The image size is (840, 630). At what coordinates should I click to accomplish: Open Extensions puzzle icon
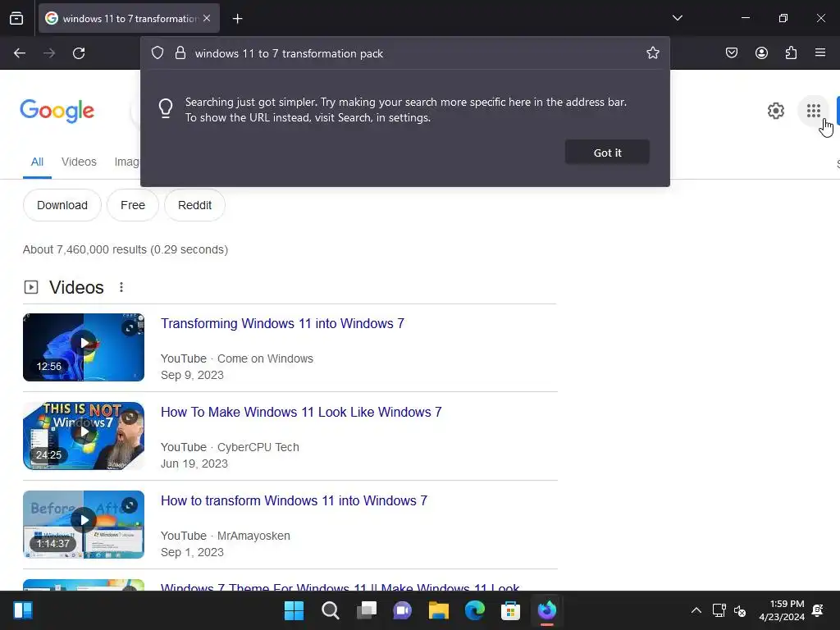(791, 52)
